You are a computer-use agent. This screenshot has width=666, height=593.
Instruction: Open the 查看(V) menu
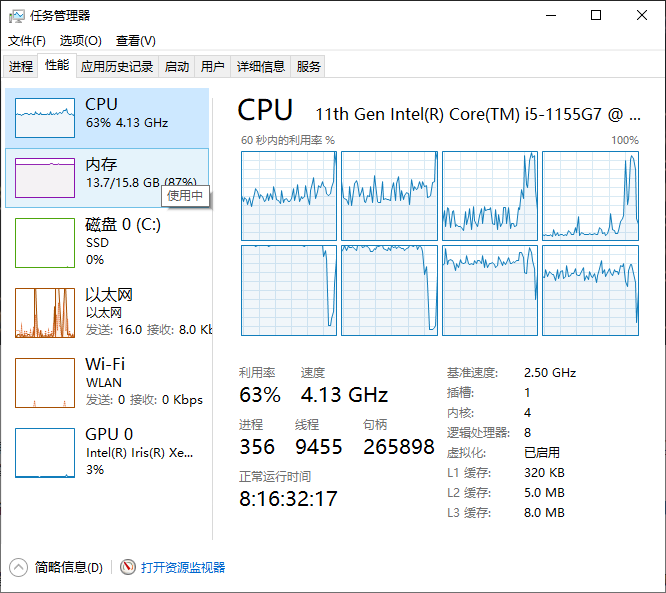[x=135, y=41]
